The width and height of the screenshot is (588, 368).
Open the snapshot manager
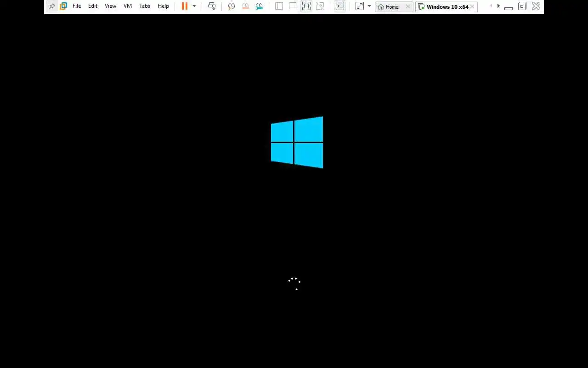coord(259,6)
